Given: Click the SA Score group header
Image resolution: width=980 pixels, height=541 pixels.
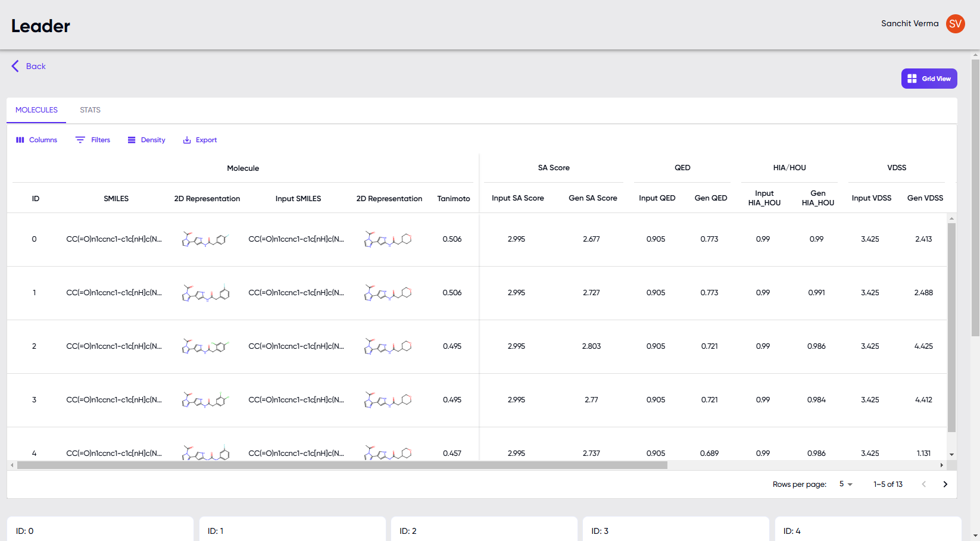Looking at the screenshot, I should pyautogui.click(x=554, y=168).
